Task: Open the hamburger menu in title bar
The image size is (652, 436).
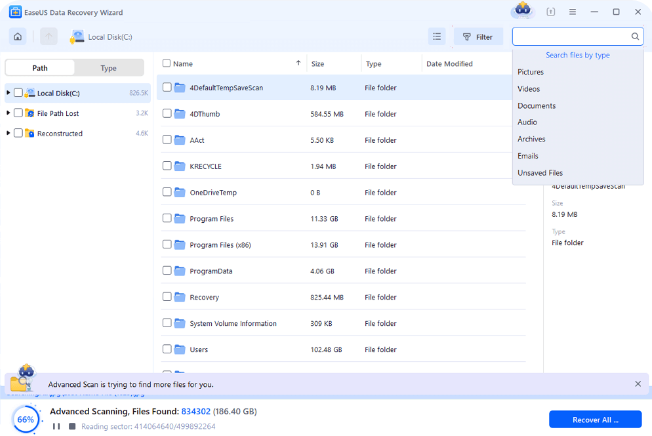Action: tap(573, 12)
